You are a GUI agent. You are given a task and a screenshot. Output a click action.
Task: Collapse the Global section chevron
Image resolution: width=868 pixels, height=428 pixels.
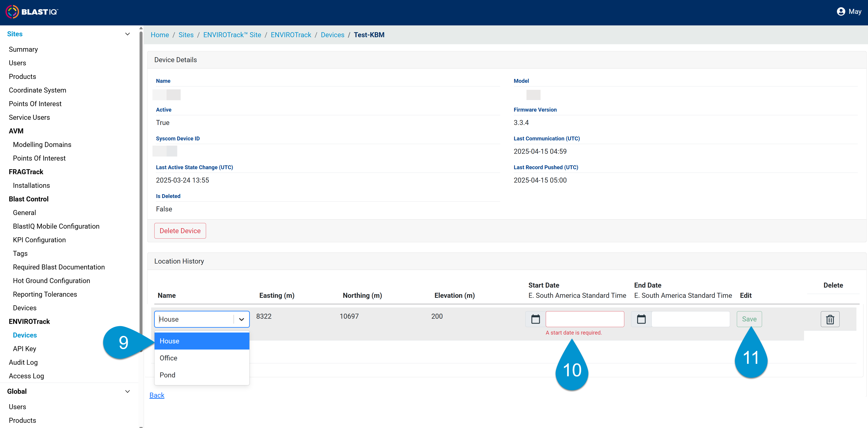(x=127, y=391)
